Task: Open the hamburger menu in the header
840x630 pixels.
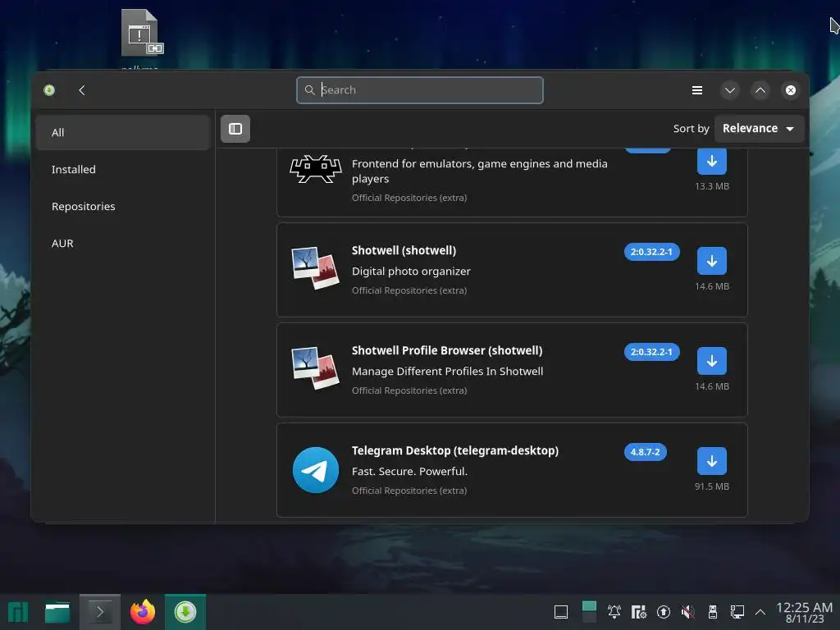Action: point(697,90)
